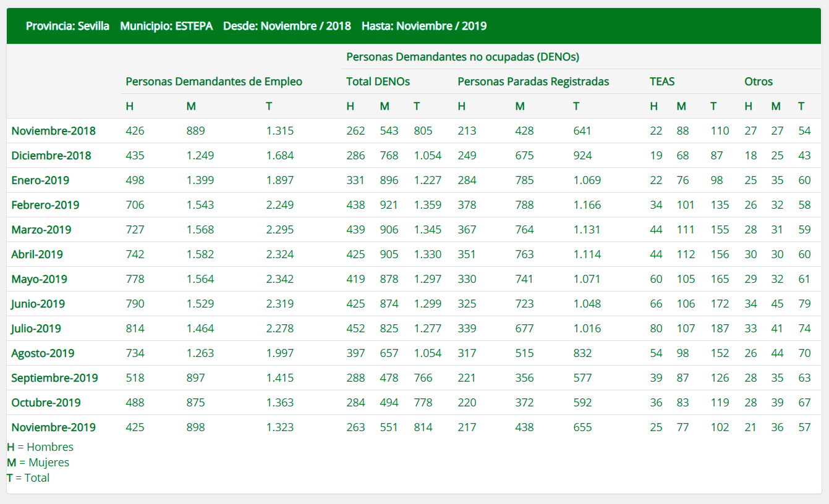Select the Febrero-2019 row label
Image resolution: width=829 pixels, height=504 pixels.
coord(45,205)
